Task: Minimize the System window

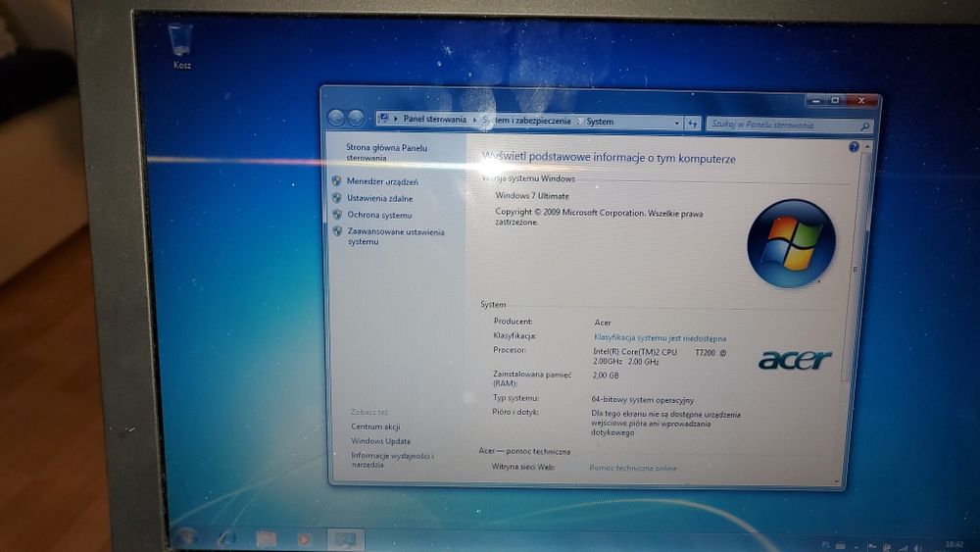Action: pos(815,100)
